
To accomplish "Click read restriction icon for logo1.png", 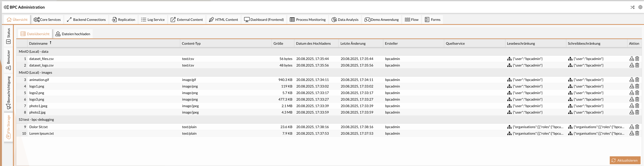I will 509,86.
